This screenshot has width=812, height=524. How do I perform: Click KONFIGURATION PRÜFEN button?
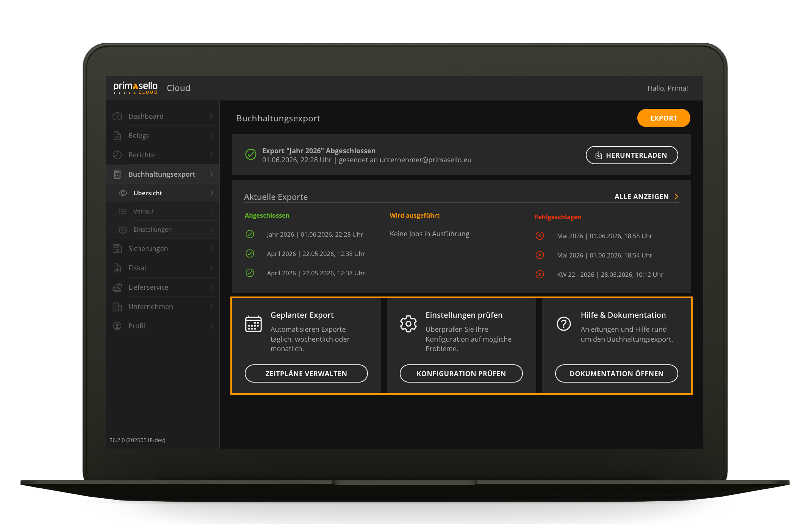[x=461, y=373]
